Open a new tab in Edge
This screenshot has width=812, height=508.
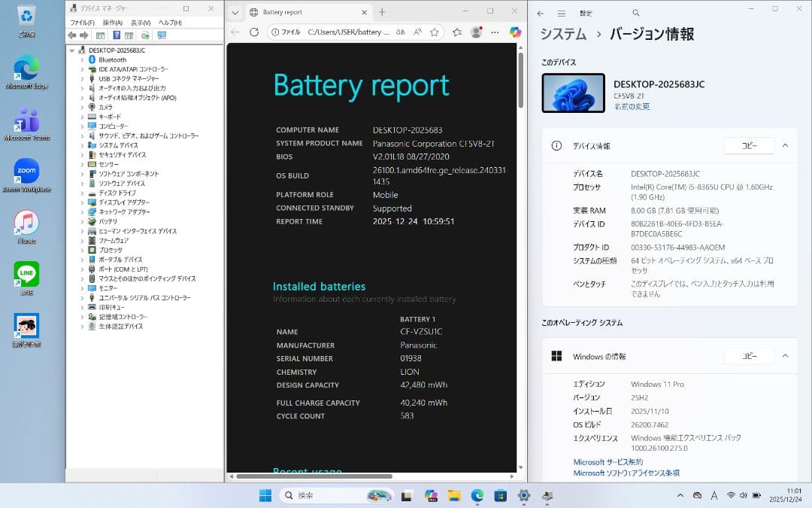point(382,13)
